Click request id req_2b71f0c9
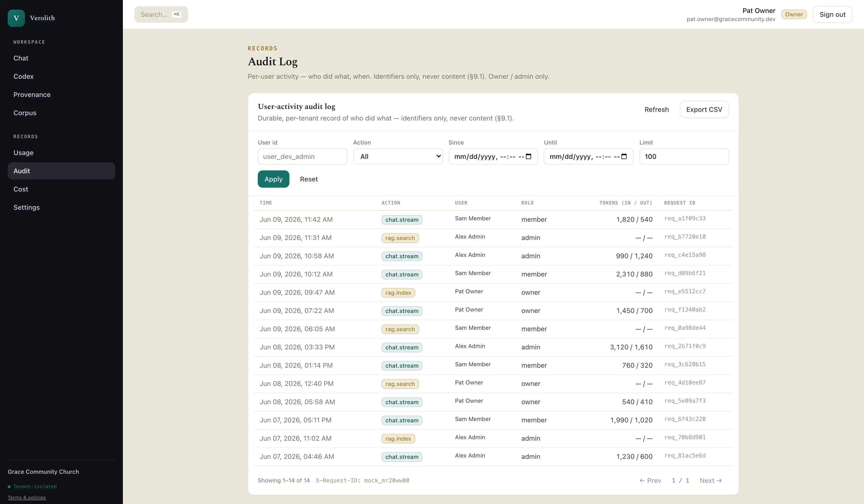The height and width of the screenshot is (504, 864). (x=685, y=346)
